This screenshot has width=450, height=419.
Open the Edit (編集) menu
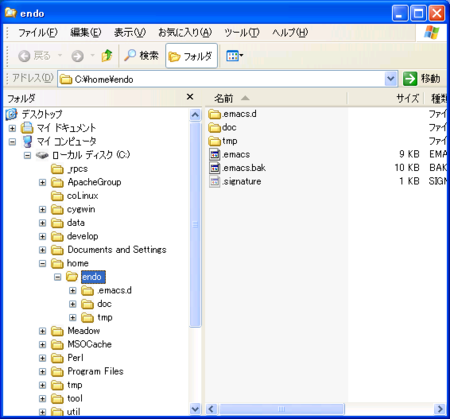[86, 32]
